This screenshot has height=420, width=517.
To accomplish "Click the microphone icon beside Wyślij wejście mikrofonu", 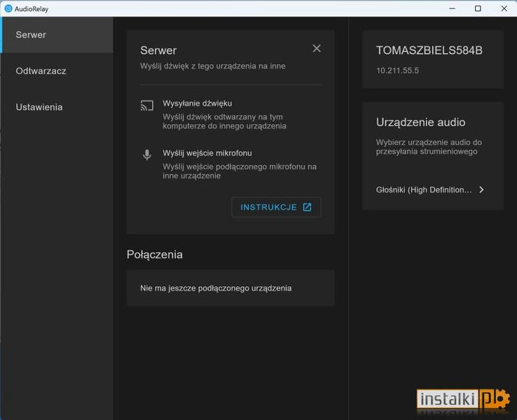I will click(147, 155).
